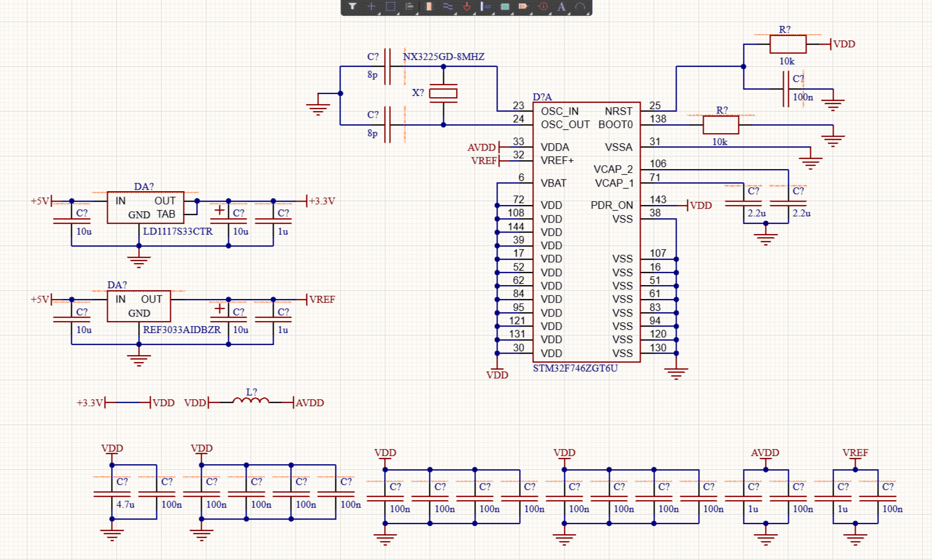The height and width of the screenshot is (560, 932).
Task: Click the Align objects tool
Action: (x=409, y=7)
